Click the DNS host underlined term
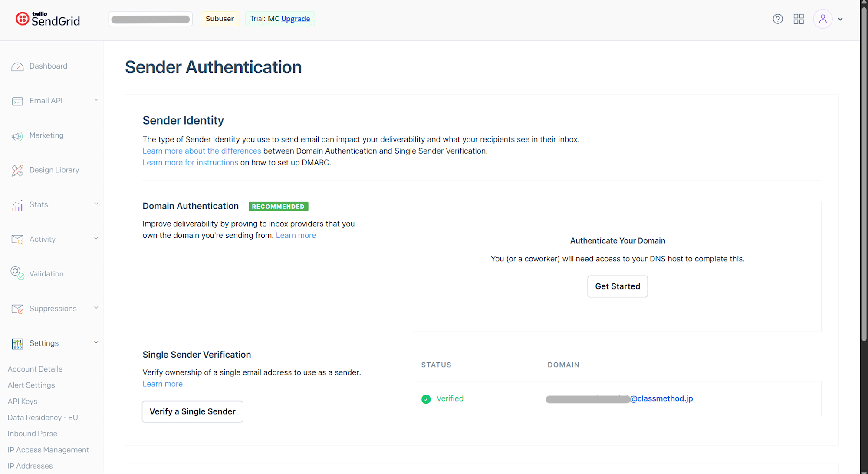 666,259
